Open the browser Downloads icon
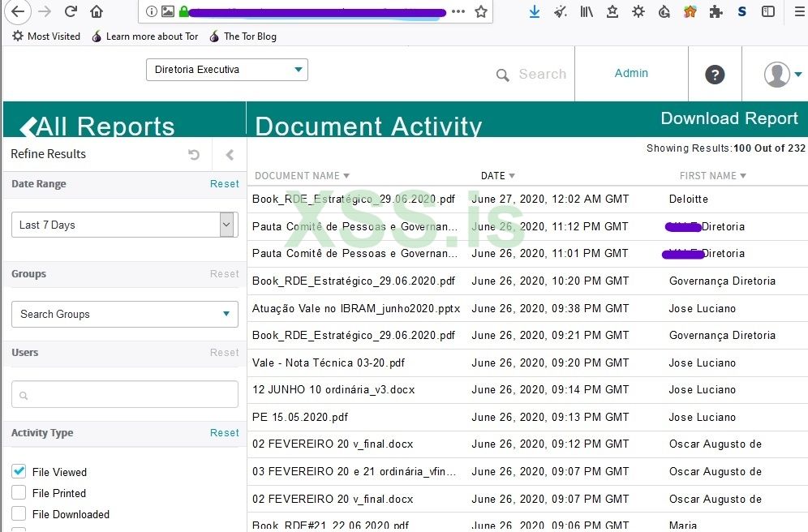The height and width of the screenshot is (532, 808). tap(533, 13)
